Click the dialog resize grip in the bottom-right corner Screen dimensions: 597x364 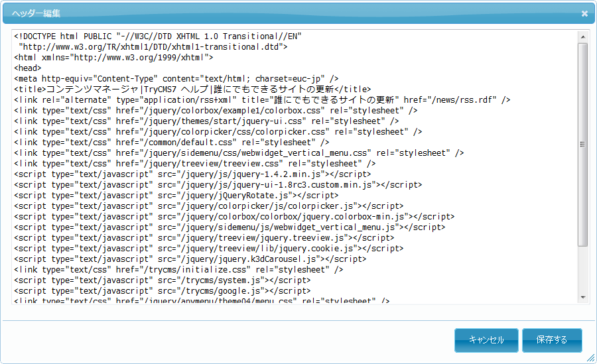(590, 358)
